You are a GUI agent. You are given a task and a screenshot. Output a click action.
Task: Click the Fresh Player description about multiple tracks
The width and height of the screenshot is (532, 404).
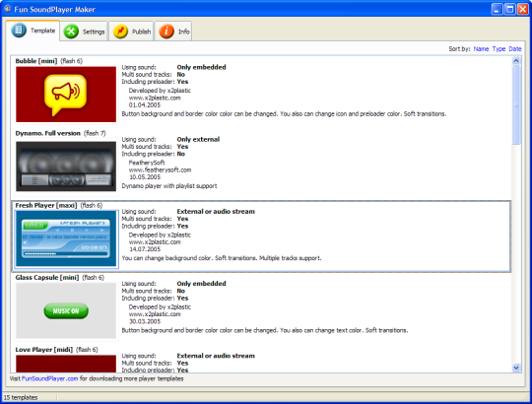222,258
